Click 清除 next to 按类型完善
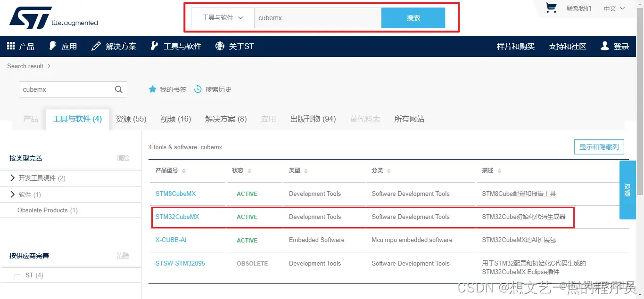Screen dimensions: 644x299 click(x=123, y=158)
